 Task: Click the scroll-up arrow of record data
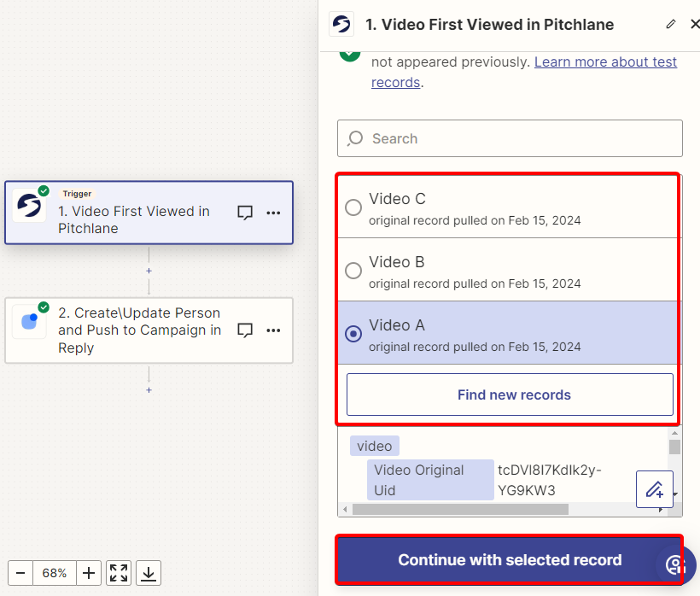click(x=674, y=433)
